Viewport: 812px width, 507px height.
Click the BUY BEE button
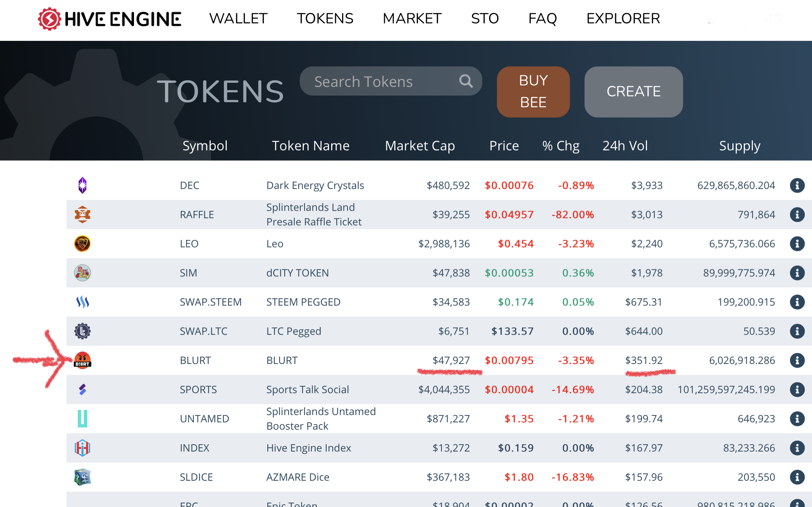[533, 92]
